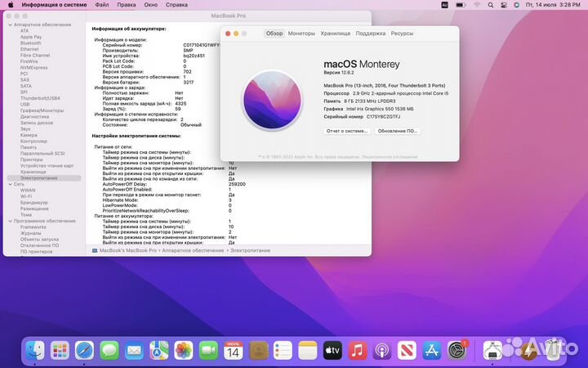
Task: Open the Информация о системе menu
Action: coord(54,5)
